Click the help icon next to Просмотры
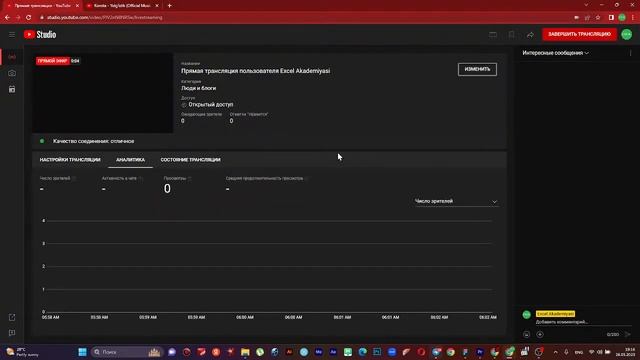Image resolution: width=640 pixels, height=360 pixels. 189,178
